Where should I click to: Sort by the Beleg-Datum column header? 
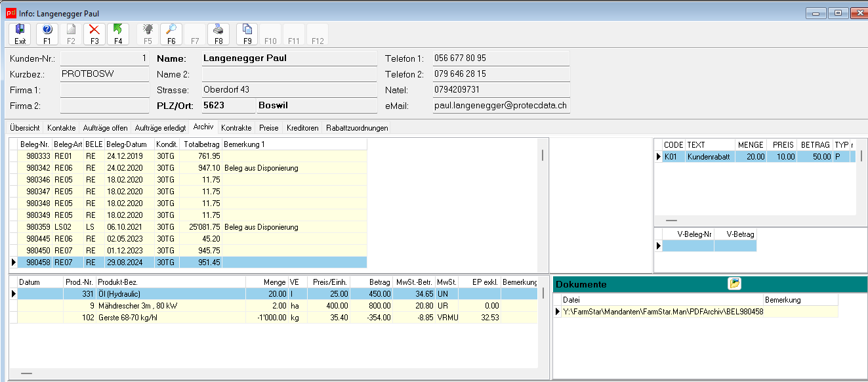[129, 144]
